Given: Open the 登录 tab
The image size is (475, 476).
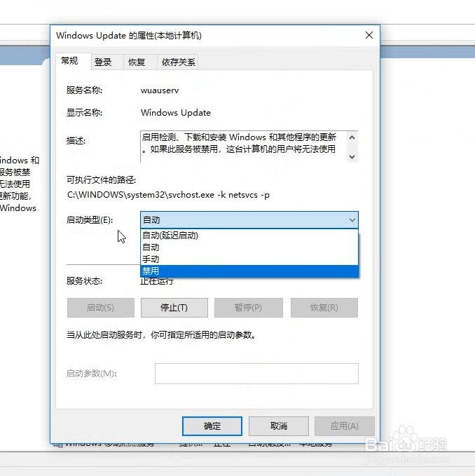Looking at the screenshot, I should coord(107,62).
